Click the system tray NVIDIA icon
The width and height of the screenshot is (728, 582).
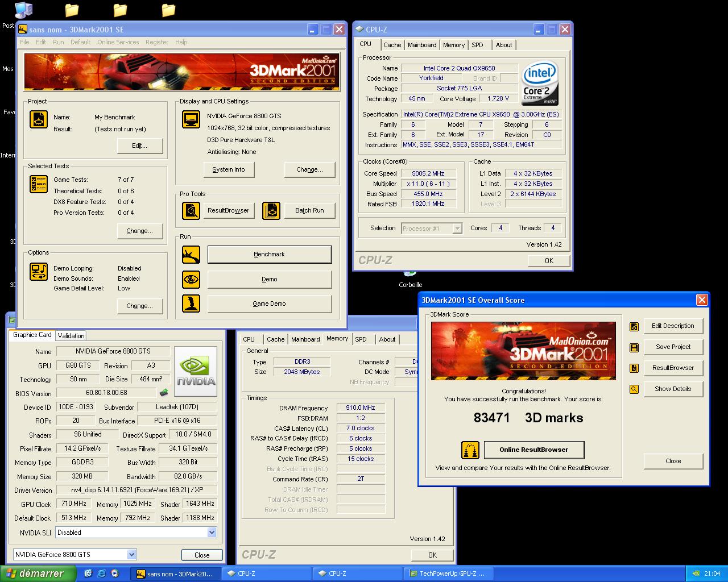696,573
